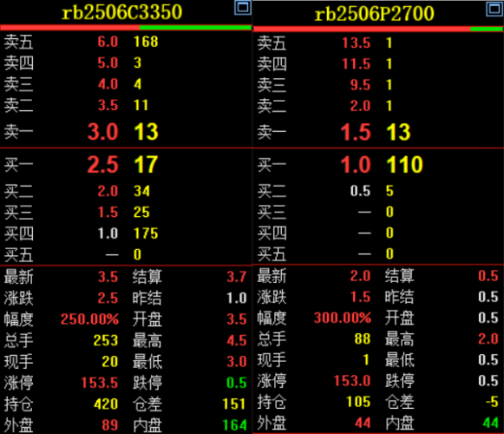504x434 pixels.
Task: Click the window icon in rb2506P2700 panel header
Action: tap(494, 9)
